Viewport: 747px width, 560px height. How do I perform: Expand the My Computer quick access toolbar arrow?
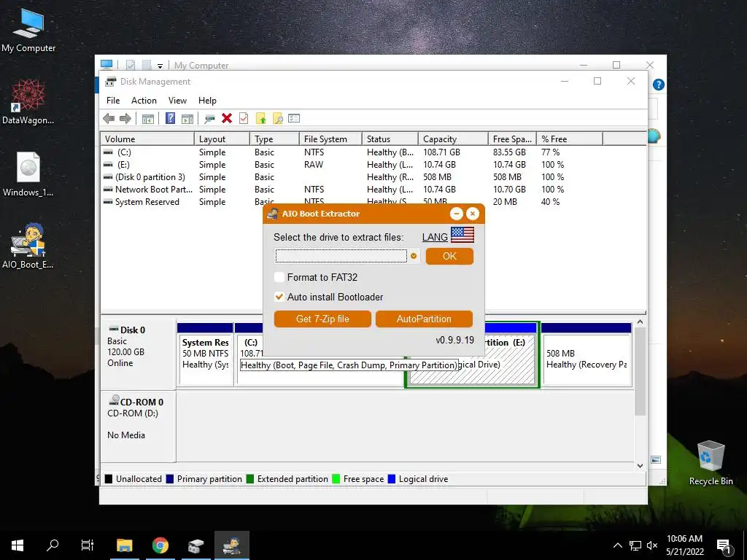[x=160, y=66]
